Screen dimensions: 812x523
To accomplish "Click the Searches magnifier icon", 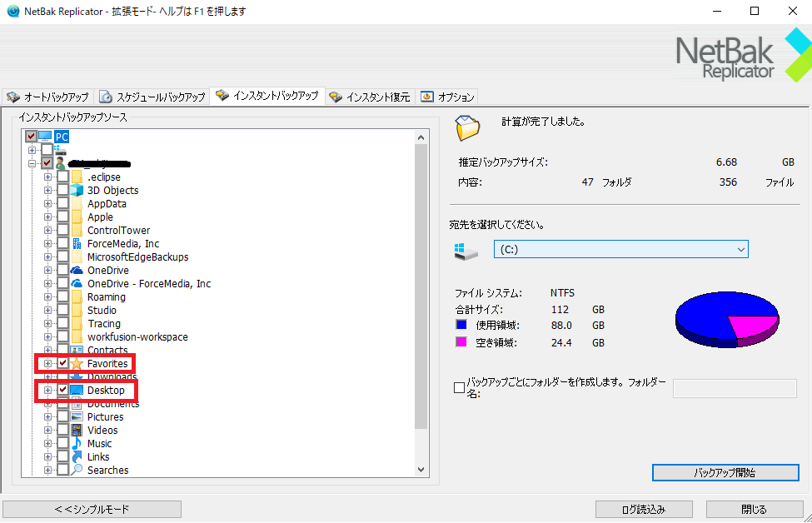I will 77,470.
